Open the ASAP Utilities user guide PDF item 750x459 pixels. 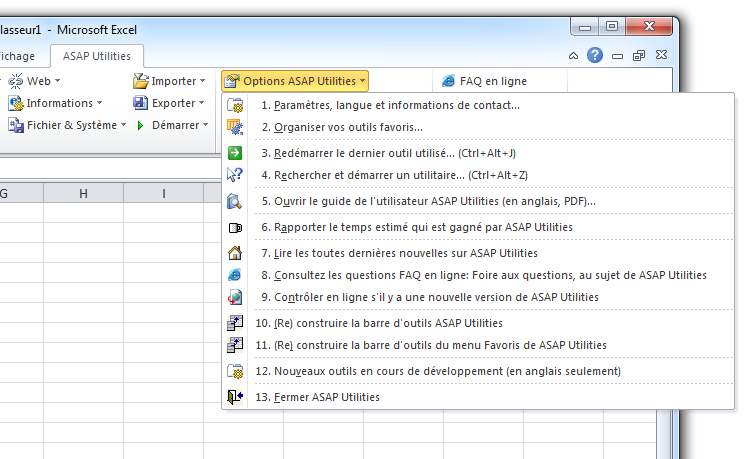478,201
